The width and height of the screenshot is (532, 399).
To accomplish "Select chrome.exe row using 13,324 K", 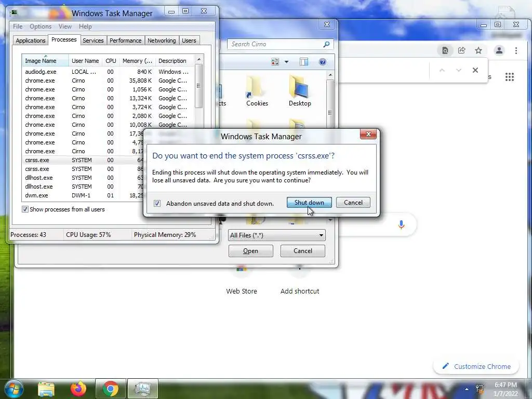I will pyautogui.click(x=108, y=98).
